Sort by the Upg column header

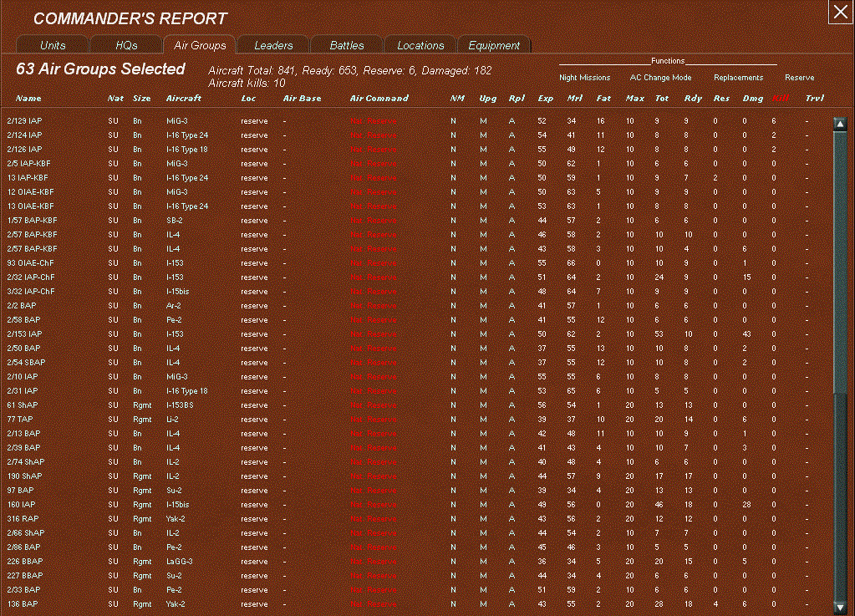[487, 98]
